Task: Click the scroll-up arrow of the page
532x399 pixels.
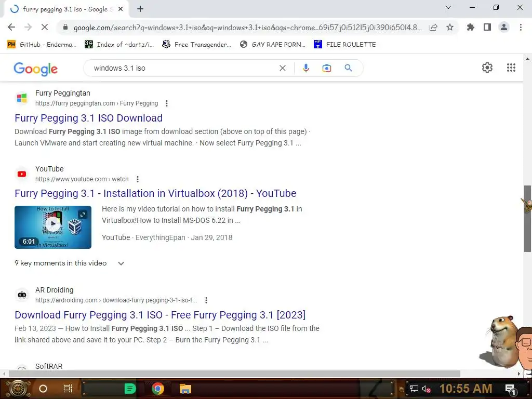Action: (x=527, y=58)
